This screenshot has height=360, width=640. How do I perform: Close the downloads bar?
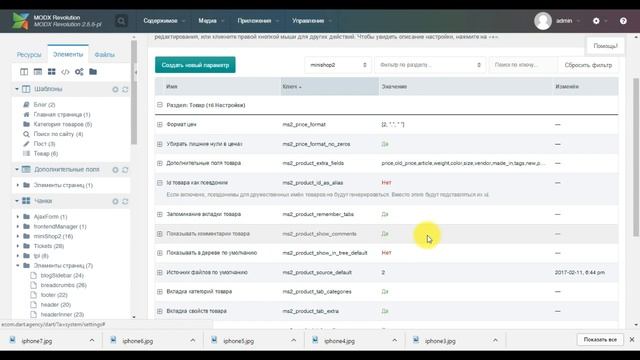click(x=632, y=339)
